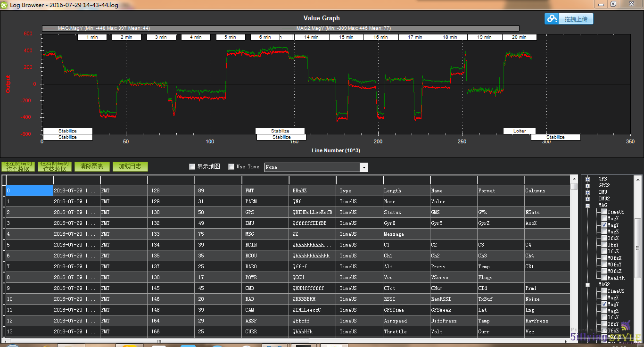The width and height of the screenshot is (644, 347).
Task: Toggle the Use Time checkbox
Action: click(x=231, y=166)
